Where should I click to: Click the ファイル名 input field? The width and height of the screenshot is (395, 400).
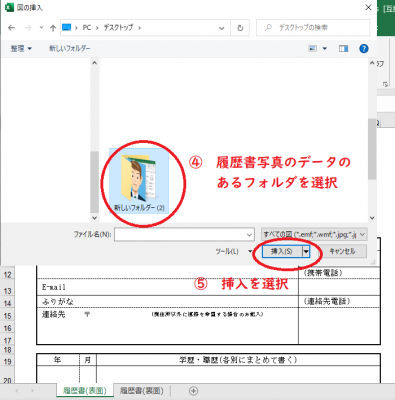184,235
